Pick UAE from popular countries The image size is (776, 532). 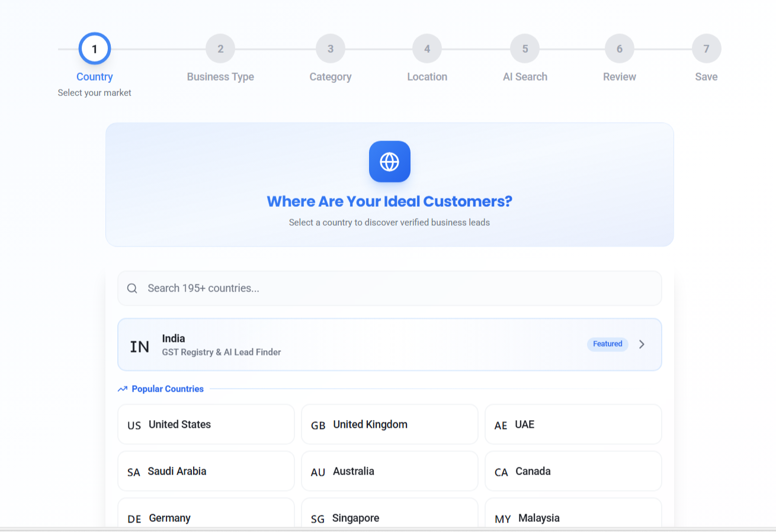[573, 424]
